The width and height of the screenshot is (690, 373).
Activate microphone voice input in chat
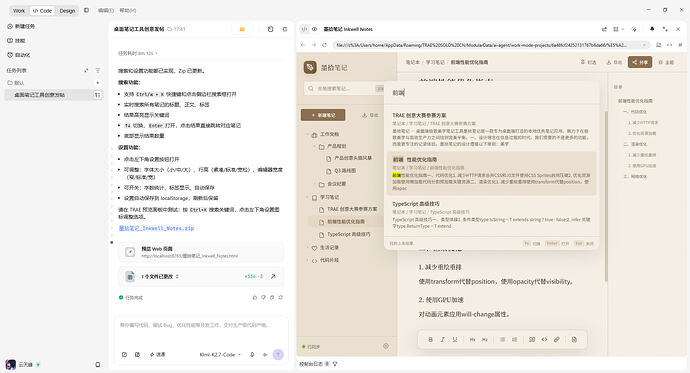(x=252, y=355)
